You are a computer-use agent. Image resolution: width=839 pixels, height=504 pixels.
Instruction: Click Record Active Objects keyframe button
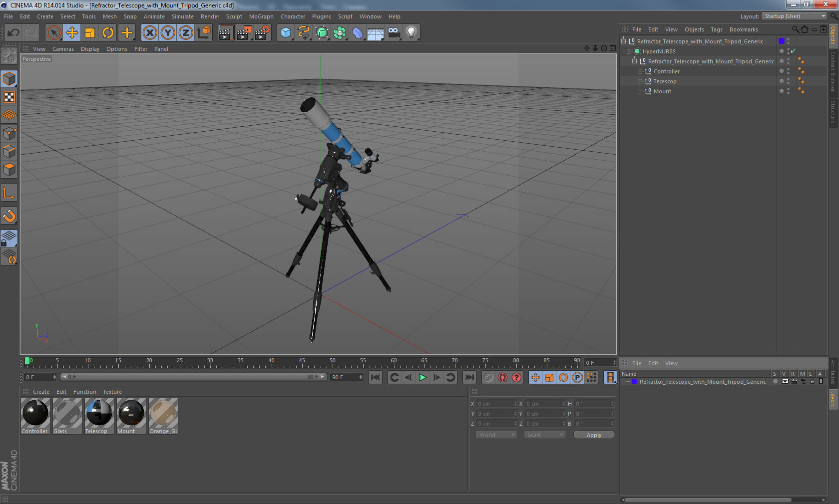click(488, 377)
